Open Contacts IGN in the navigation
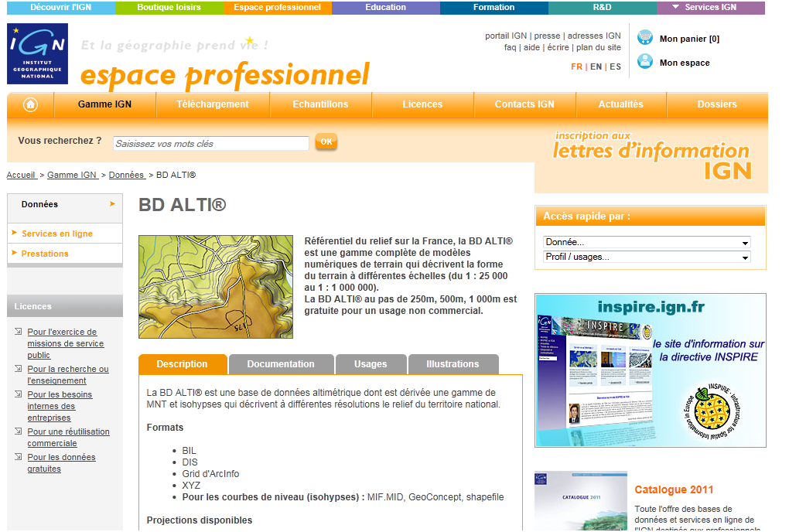The width and height of the screenshot is (789, 532). point(524,104)
